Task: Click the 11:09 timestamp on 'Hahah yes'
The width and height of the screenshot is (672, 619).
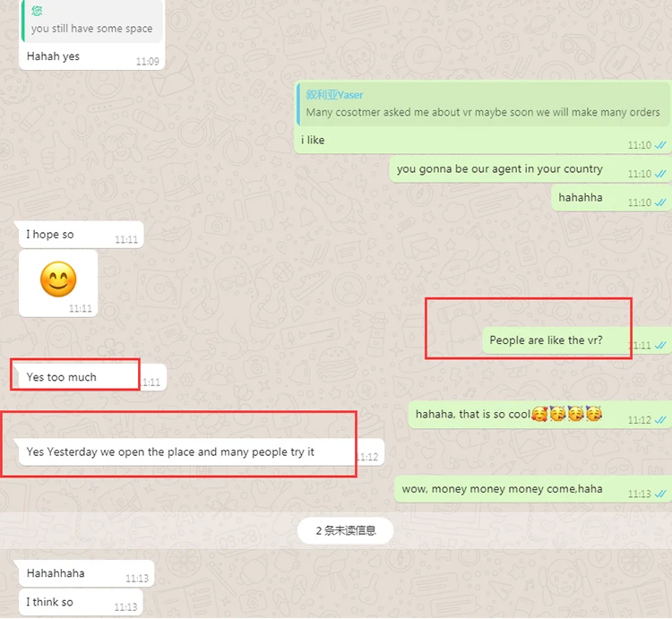Action: (148, 62)
